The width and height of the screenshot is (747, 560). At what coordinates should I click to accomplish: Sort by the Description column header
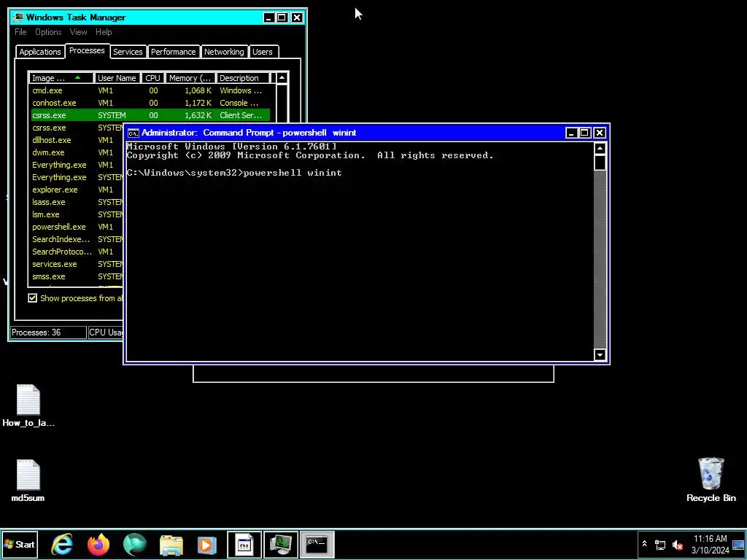(x=242, y=78)
